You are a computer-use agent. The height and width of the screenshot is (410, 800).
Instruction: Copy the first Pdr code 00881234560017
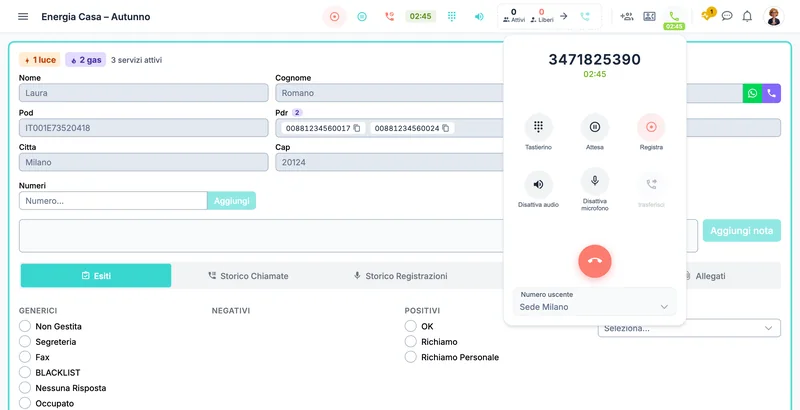[357, 129]
